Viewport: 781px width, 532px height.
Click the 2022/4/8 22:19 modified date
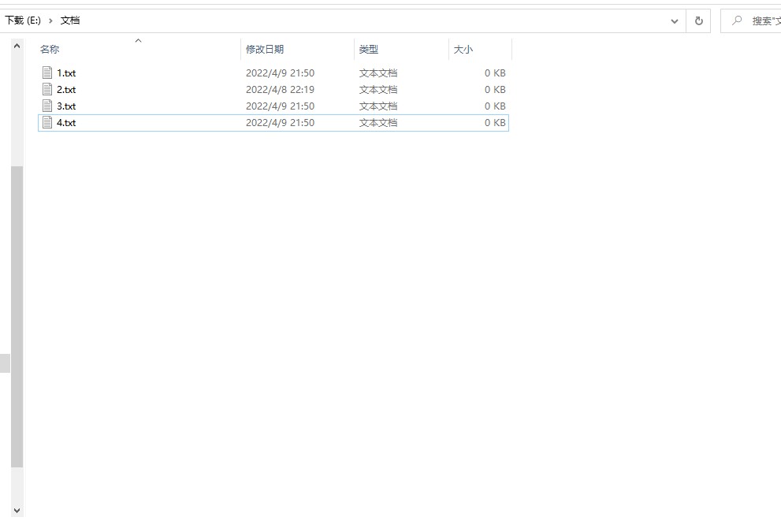click(280, 89)
